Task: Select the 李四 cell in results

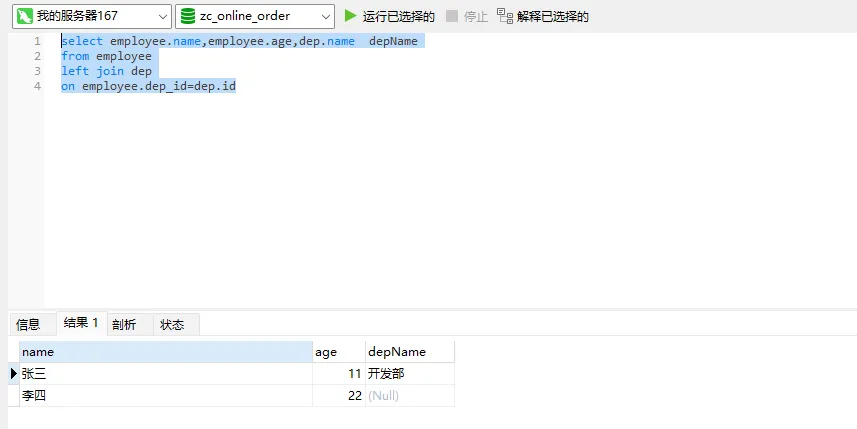Action: coord(165,396)
